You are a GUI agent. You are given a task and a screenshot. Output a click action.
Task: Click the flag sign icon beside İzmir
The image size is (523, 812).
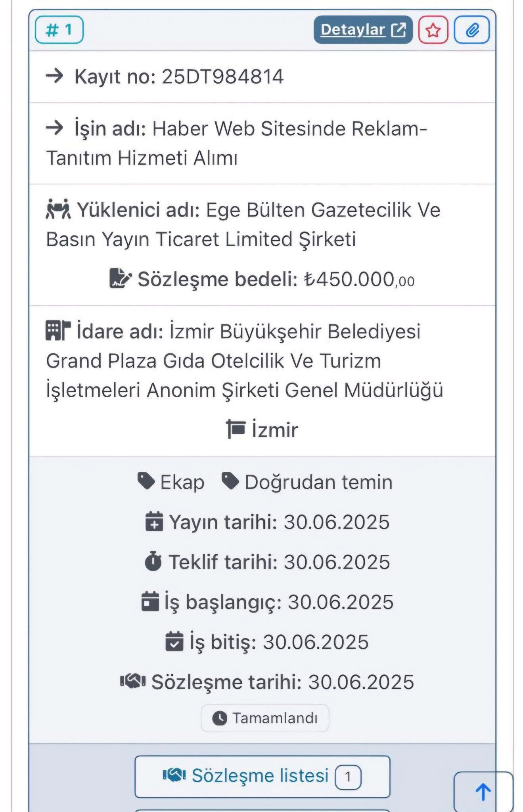point(236,429)
